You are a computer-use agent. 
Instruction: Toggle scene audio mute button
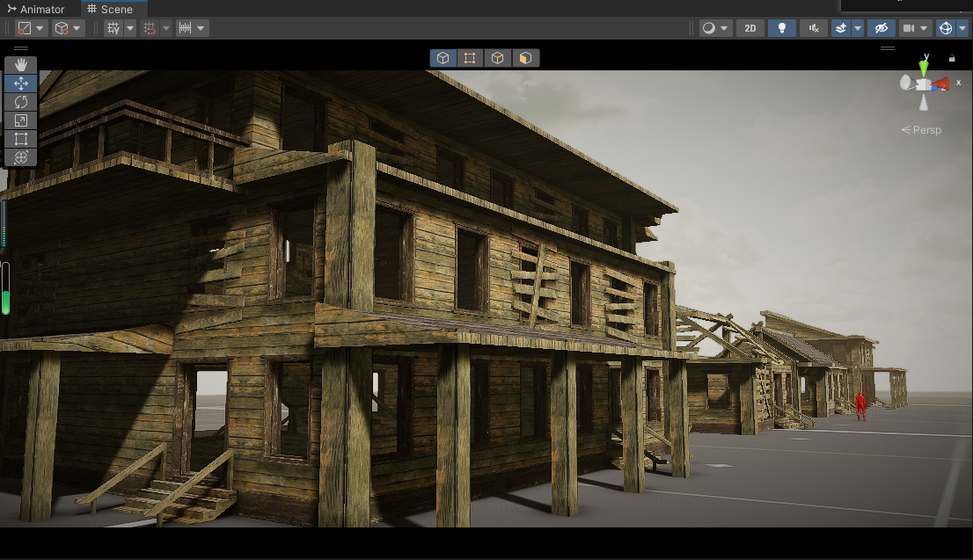click(x=814, y=28)
